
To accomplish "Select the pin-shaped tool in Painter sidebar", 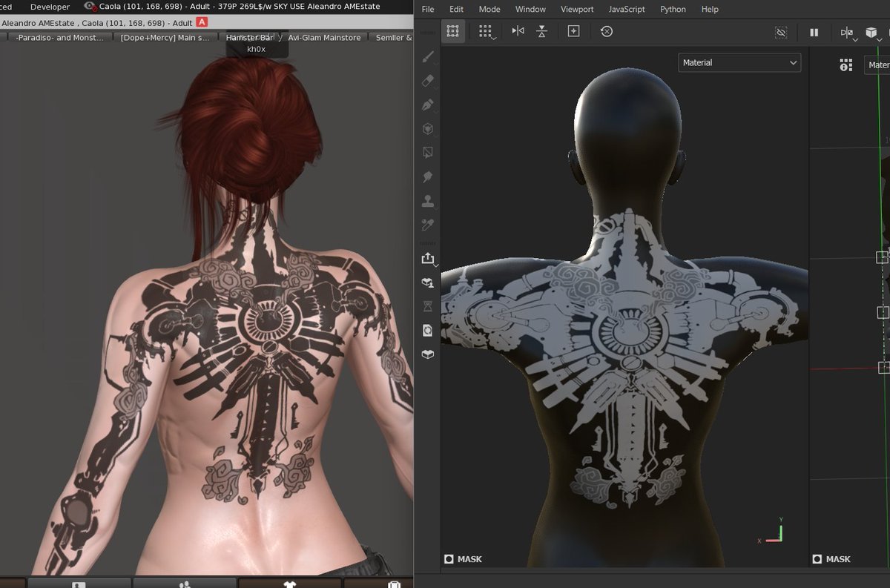I will click(428, 177).
